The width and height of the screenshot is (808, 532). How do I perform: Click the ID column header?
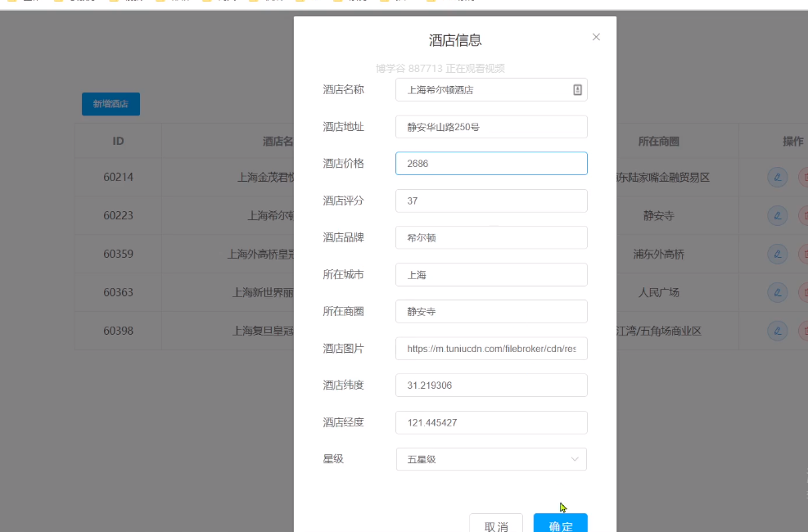(118, 141)
